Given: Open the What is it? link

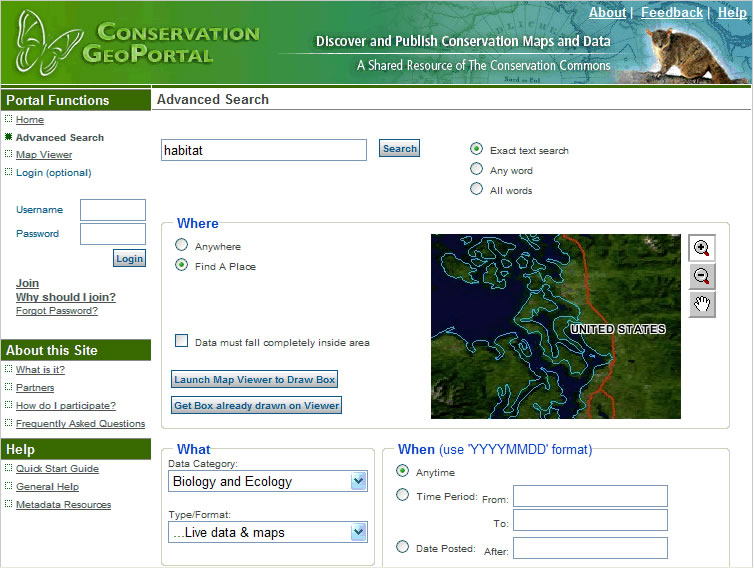Looking at the screenshot, I should [40, 370].
